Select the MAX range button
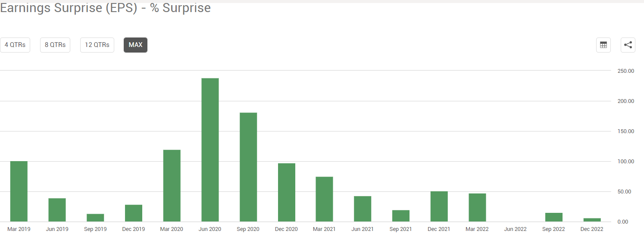This screenshot has width=644, height=243. click(x=135, y=45)
